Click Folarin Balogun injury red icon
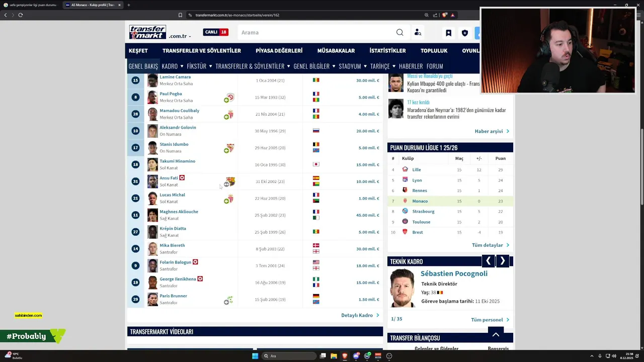 (195, 262)
